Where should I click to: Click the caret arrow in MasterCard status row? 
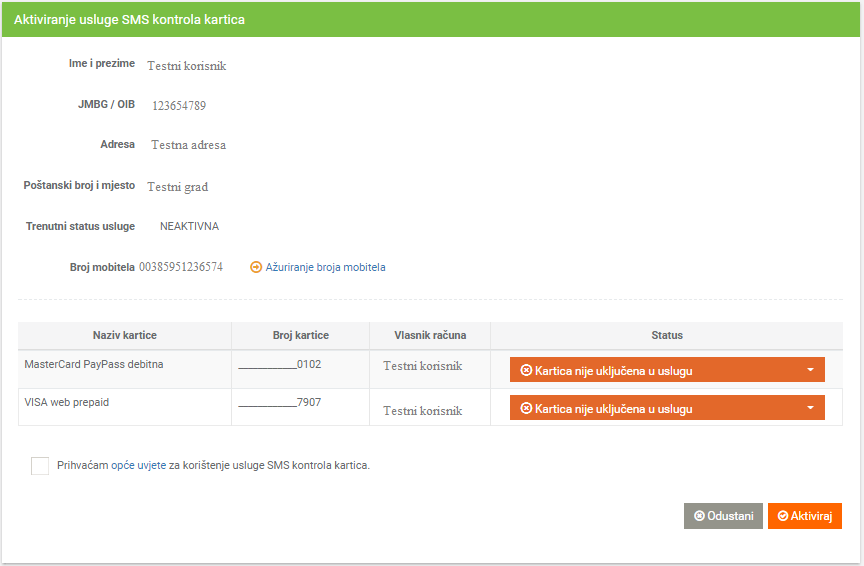810,370
